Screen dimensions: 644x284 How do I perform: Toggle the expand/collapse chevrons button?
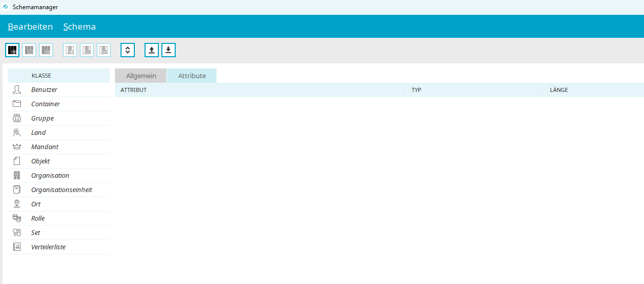(x=128, y=50)
